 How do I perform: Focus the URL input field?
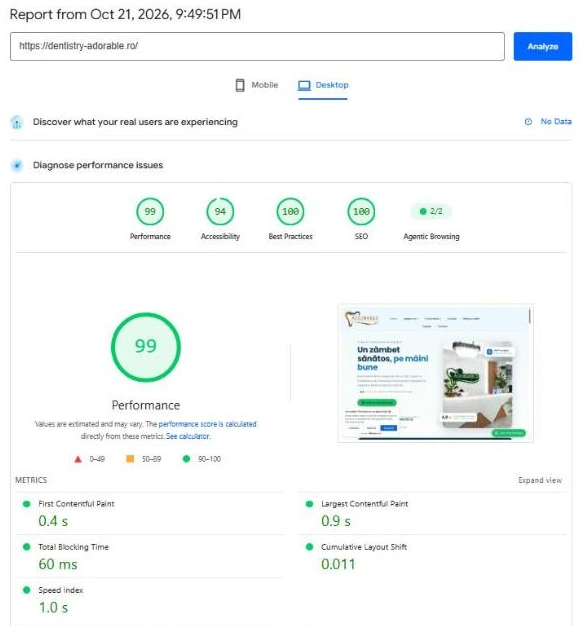[257, 46]
